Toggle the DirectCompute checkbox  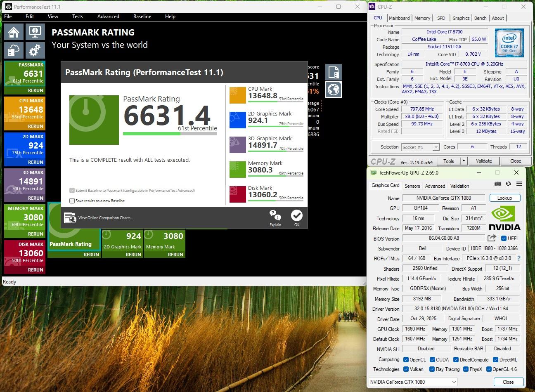pyautogui.click(x=456, y=360)
